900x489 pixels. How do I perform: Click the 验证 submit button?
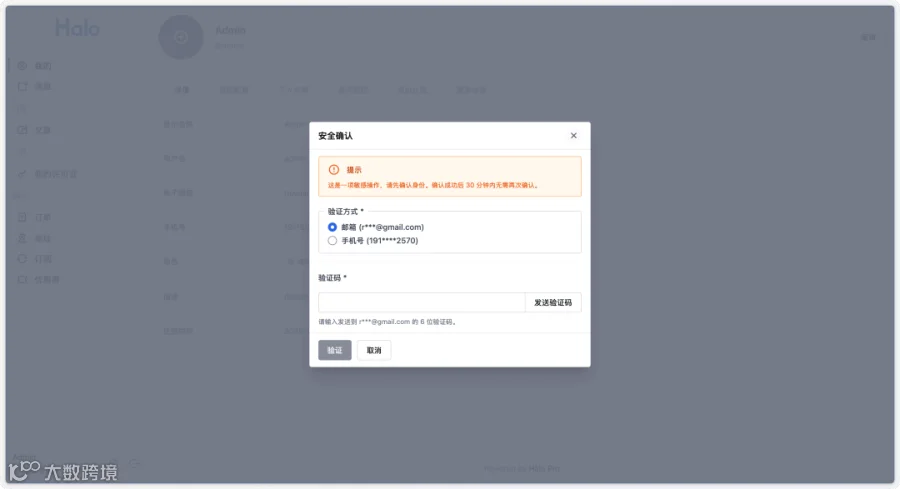point(335,350)
